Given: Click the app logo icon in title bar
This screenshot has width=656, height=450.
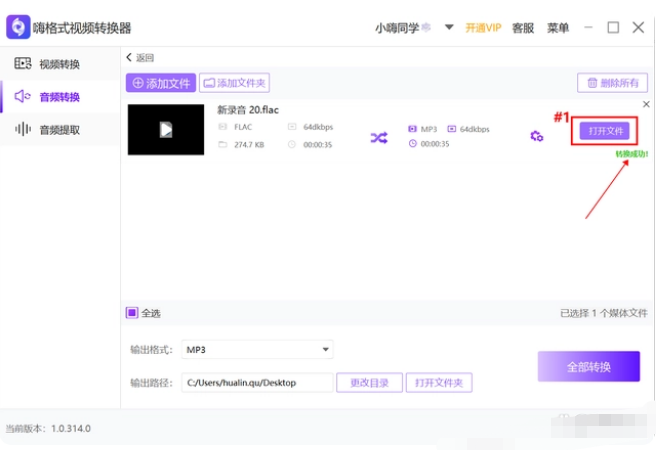Looking at the screenshot, I should coord(17,27).
